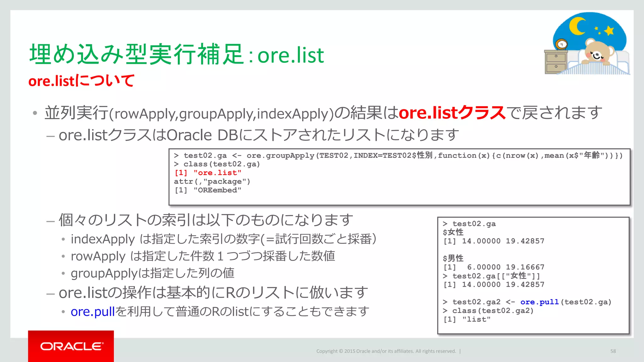Click the code line class(test02.ga)
This screenshot has width=644, height=362.
coord(217,164)
